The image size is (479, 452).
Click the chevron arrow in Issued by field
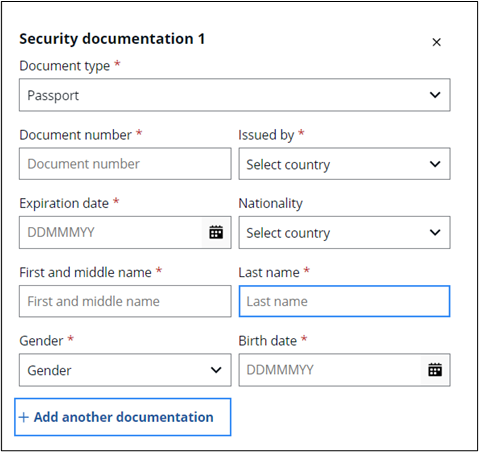coord(435,164)
